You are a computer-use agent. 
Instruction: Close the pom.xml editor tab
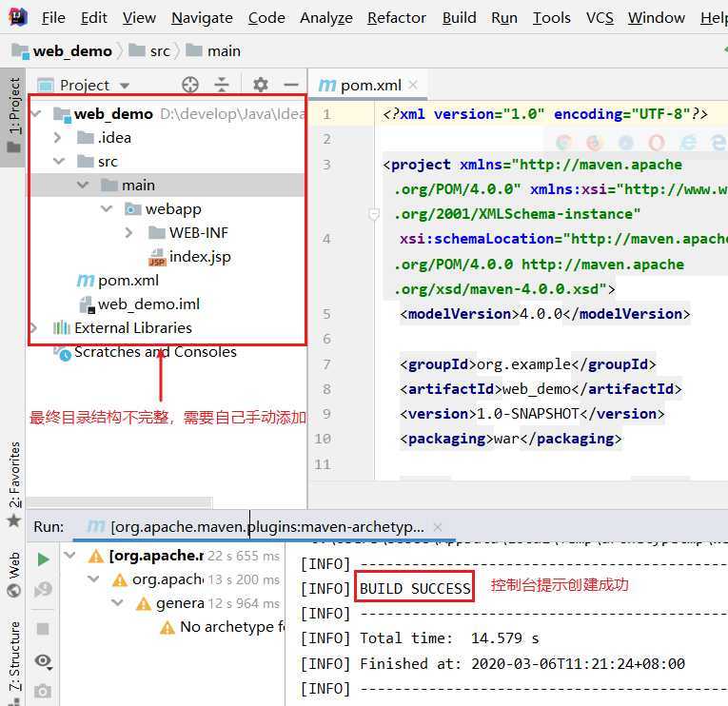click(x=413, y=85)
